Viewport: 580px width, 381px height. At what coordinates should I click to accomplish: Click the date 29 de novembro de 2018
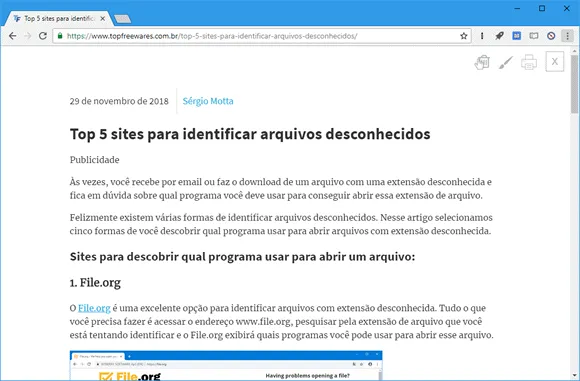click(x=119, y=101)
